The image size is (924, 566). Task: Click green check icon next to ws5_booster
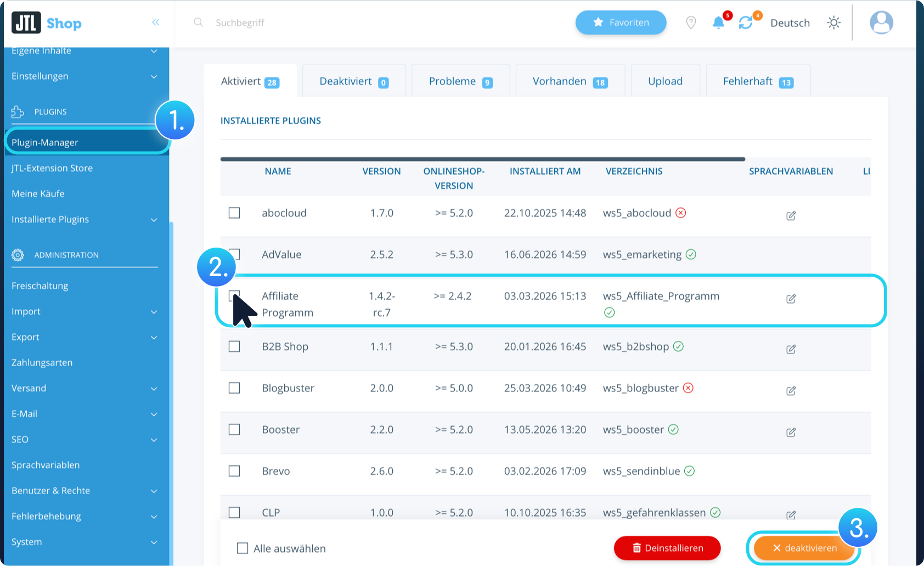point(673,429)
